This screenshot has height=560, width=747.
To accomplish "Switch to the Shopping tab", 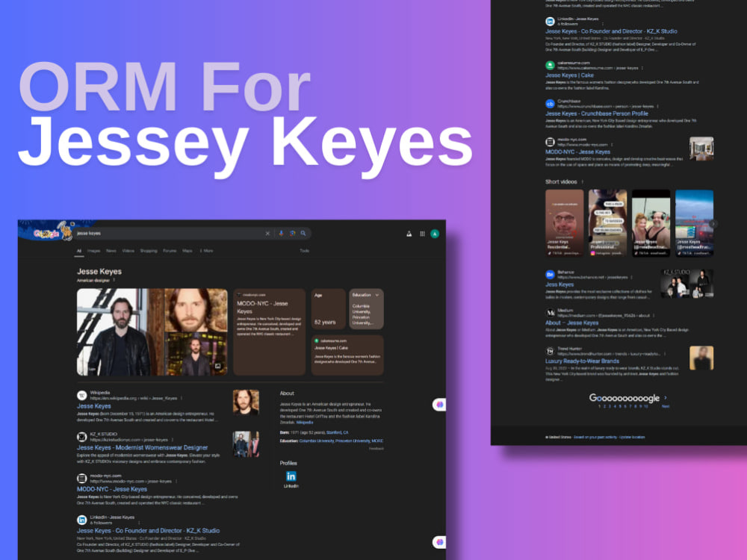I will click(x=149, y=251).
